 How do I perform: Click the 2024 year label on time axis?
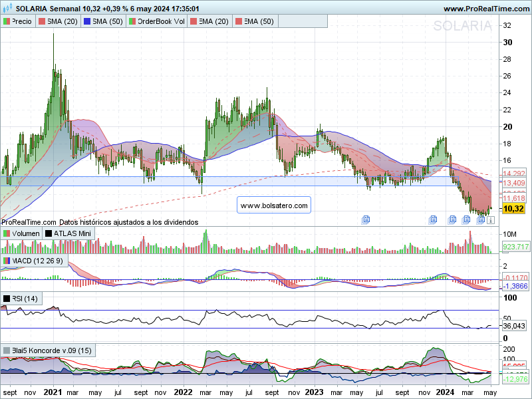pyautogui.click(x=445, y=392)
